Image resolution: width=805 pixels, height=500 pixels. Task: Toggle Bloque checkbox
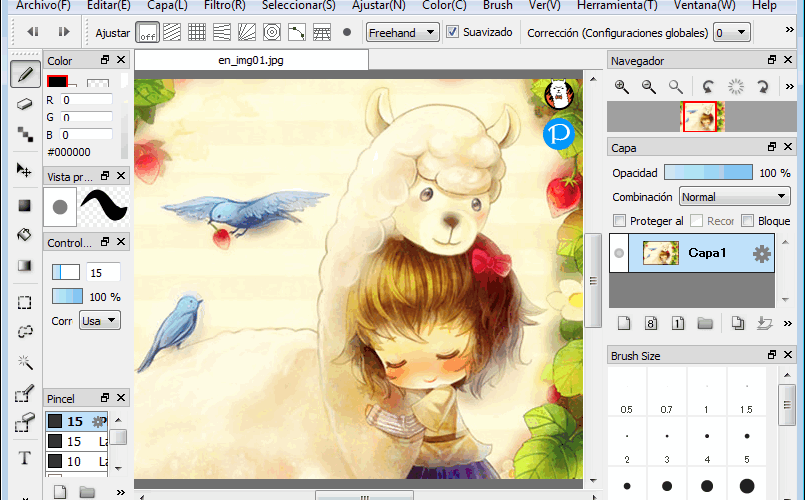click(x=748, y=221)
